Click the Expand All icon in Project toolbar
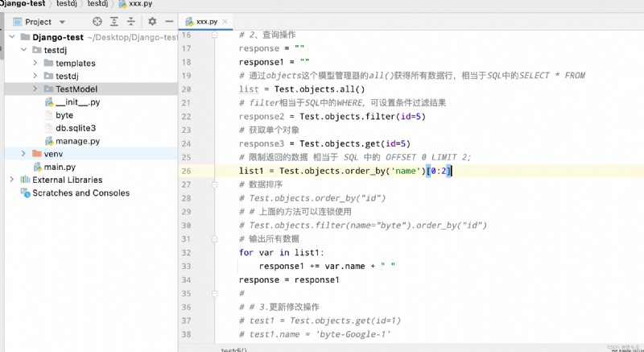 coord(114,22)
